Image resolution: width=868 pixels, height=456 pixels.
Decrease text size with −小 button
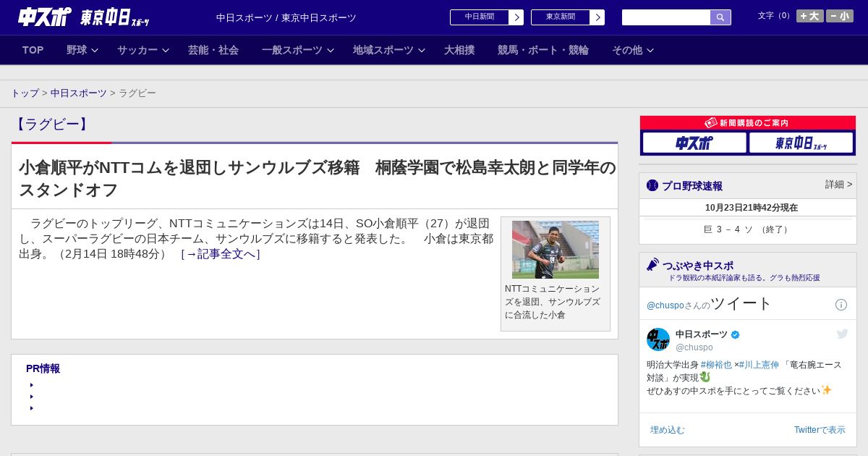click(x=840, y=16)
